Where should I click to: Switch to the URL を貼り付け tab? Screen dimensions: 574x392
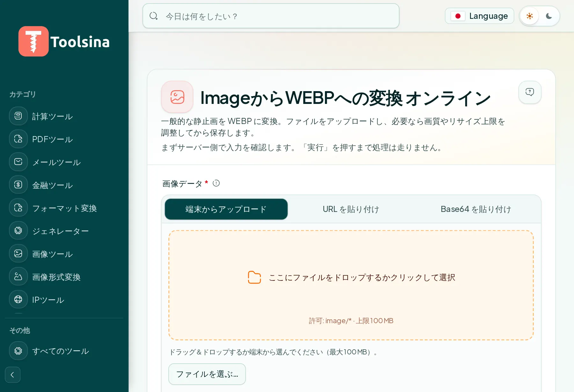351,209
